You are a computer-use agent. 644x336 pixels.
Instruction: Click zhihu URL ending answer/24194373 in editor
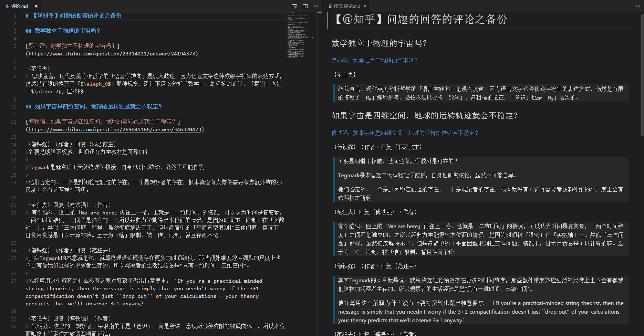click(x=112, y=54)
